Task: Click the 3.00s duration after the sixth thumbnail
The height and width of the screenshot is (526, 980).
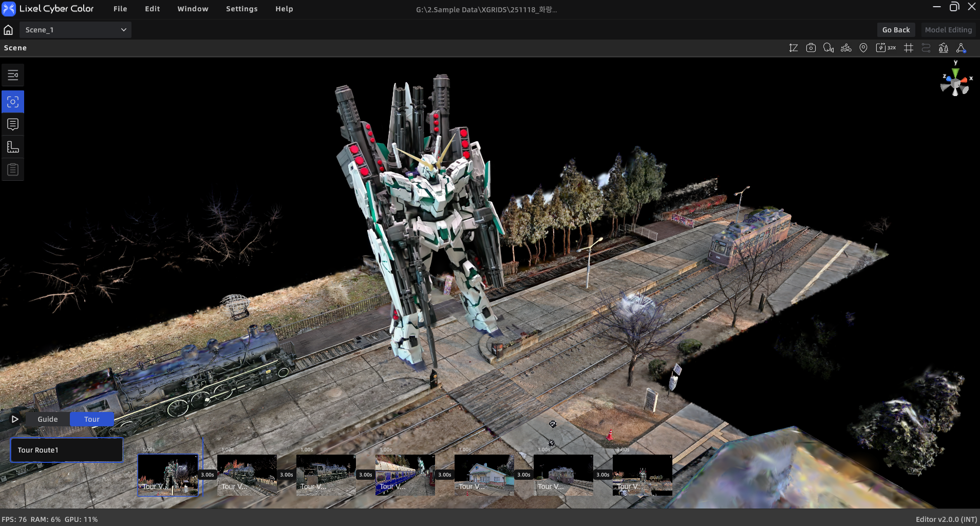Action: (603, 475)
